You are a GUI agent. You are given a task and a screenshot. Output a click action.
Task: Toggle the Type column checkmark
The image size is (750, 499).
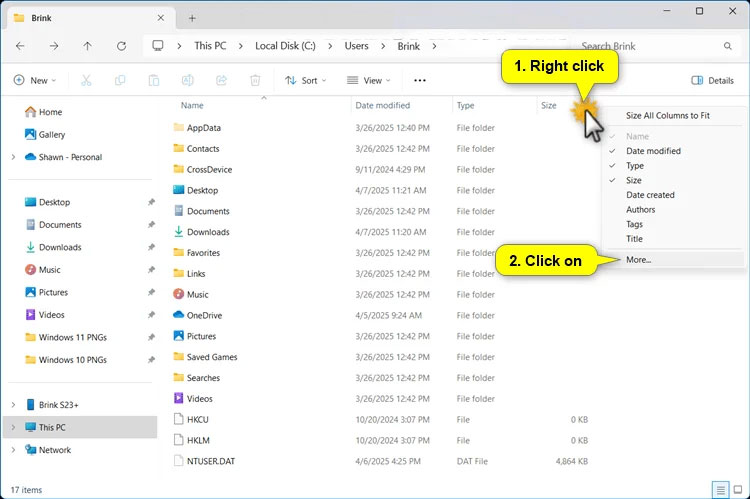click(635, 166)
